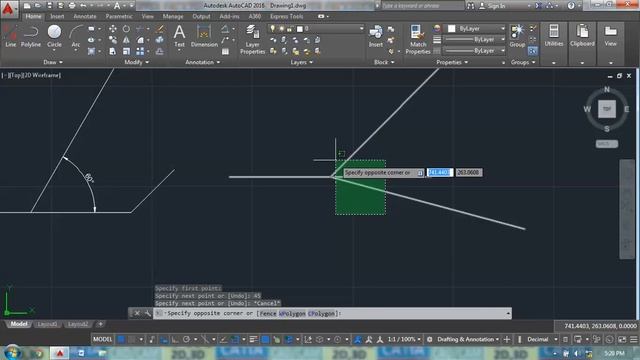Click the CPolygon option in command line
640x360 pixels.
[x=321, y=313]
